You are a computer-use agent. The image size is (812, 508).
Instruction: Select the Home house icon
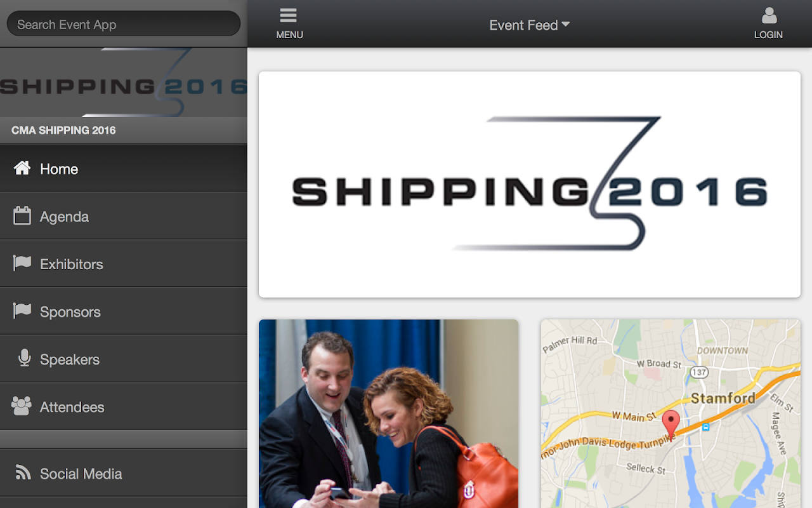pos(22,168)
